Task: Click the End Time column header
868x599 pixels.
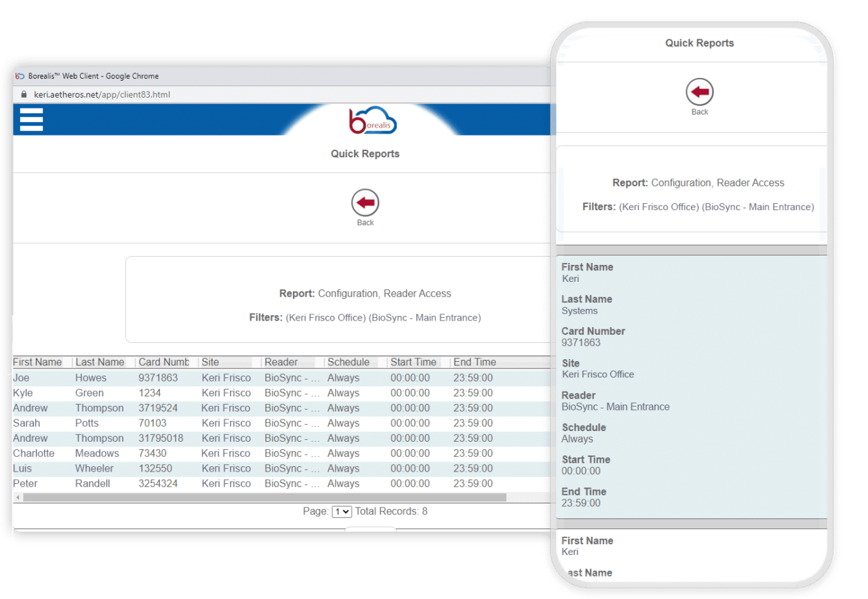Action: [475, 362]
